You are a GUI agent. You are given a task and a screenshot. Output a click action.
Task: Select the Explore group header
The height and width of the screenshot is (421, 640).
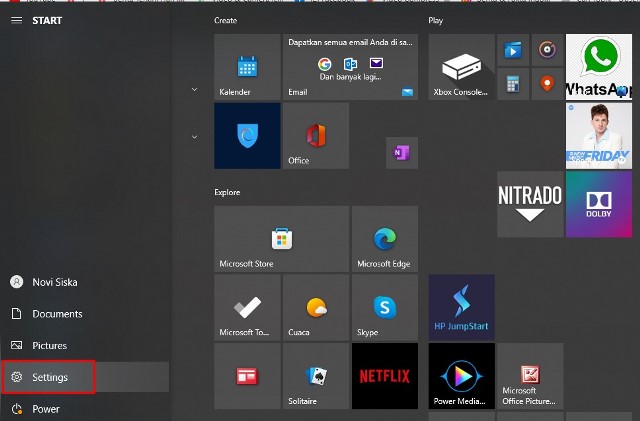(227, 192)
